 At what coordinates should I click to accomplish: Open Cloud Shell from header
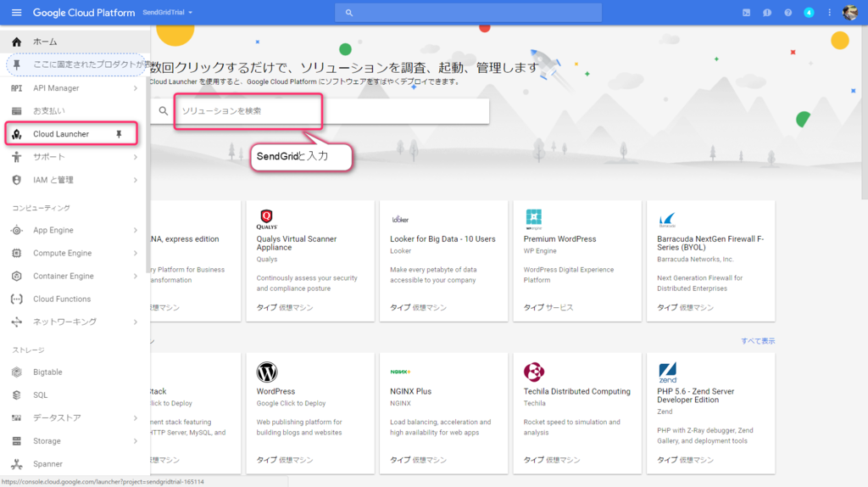tap(746, 12)
